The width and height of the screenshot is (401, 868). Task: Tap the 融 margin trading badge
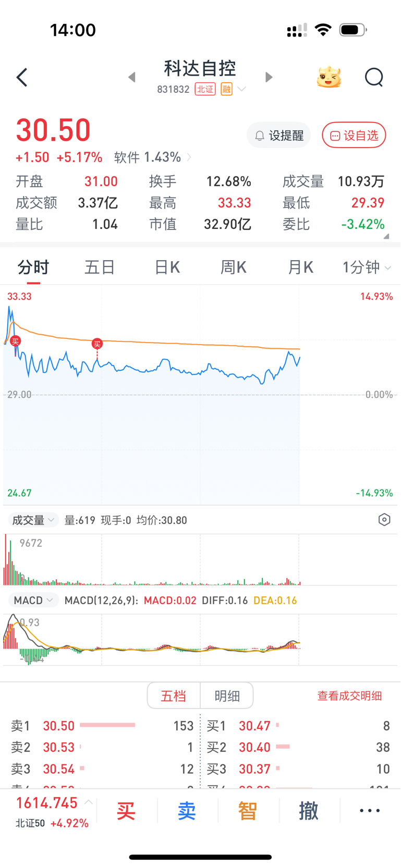tap(226, 89)
